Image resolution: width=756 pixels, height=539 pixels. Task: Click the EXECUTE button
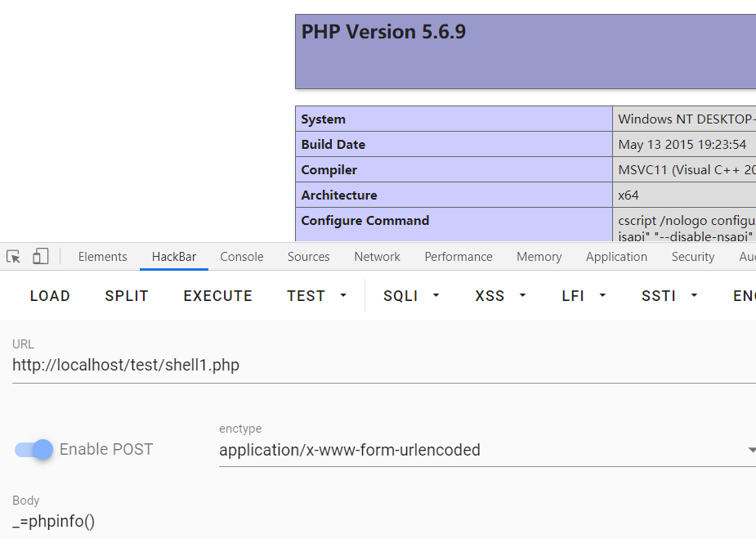click(218, 295)
